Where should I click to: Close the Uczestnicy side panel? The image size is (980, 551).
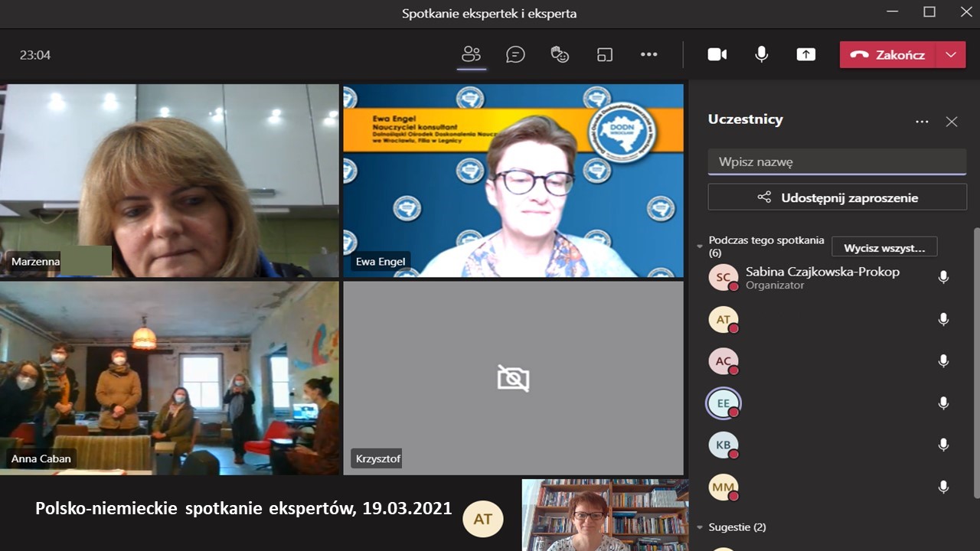(952, 122)
